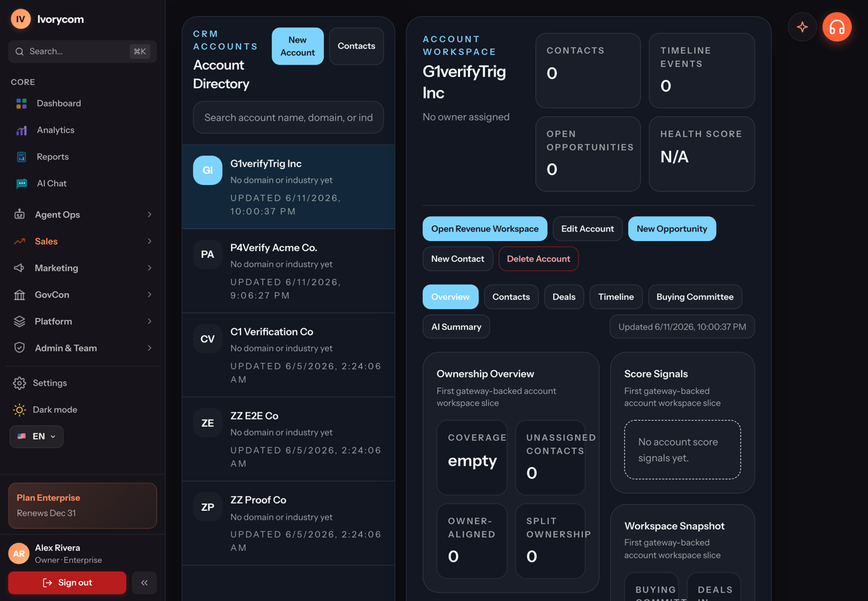Screen dimensions: 868x601
Task: Click the Sales trend arrow icon
Action: [x=19, y=241]
